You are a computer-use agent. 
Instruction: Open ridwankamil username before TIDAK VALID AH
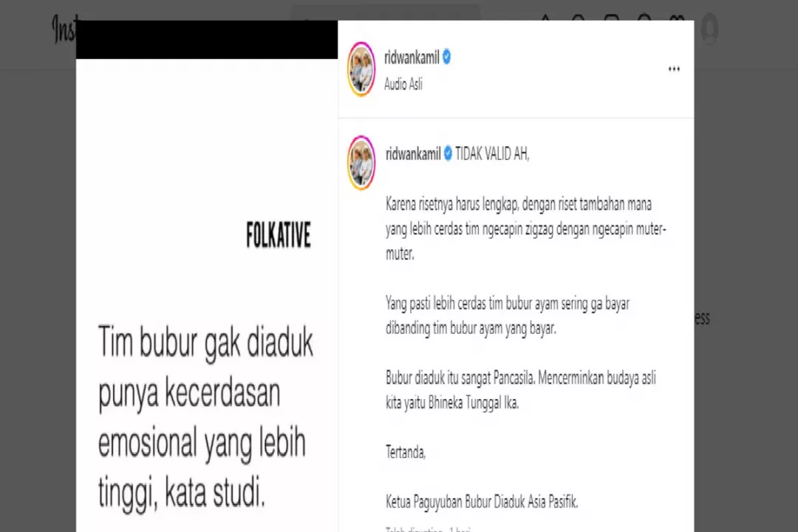pos(413,153)
